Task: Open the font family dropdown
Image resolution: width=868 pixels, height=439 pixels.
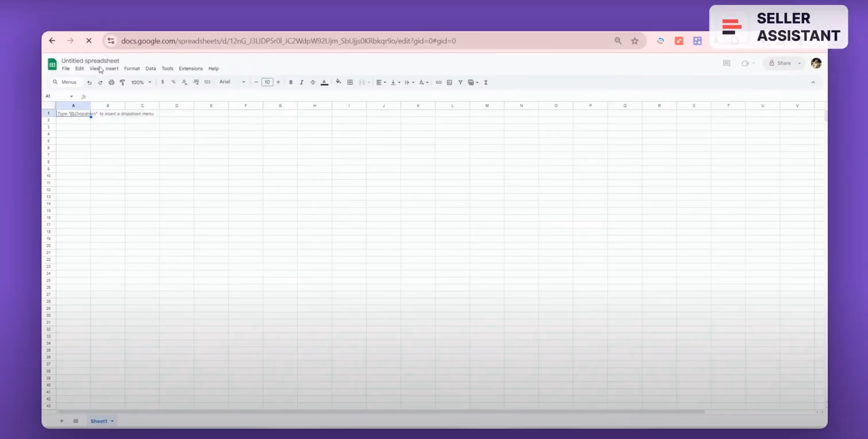Action: click(x=232, y=82)
